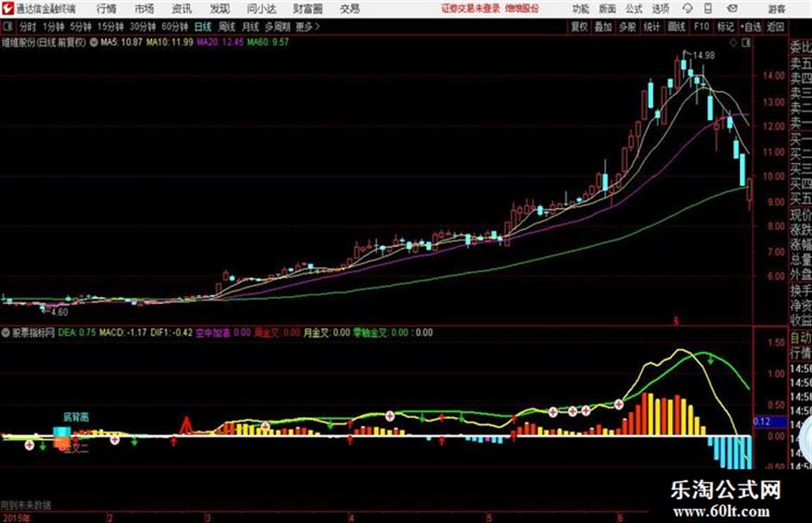
Task: Click the MA60: 9.57 value
Action: click(x=268, y=42)
